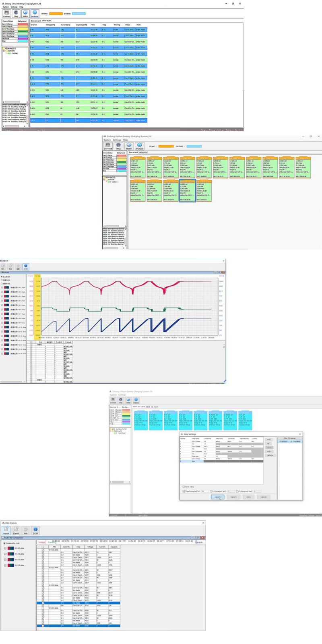322x644 pixels.
Task: Click the up button in Step Settings
Action: tap(269, 444)
